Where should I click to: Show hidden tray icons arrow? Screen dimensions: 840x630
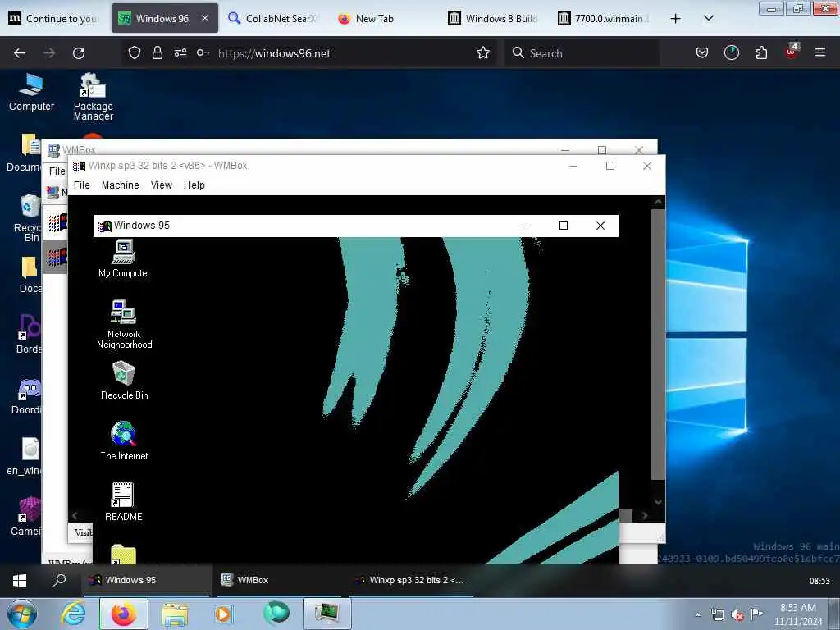(x=697, y=614)
